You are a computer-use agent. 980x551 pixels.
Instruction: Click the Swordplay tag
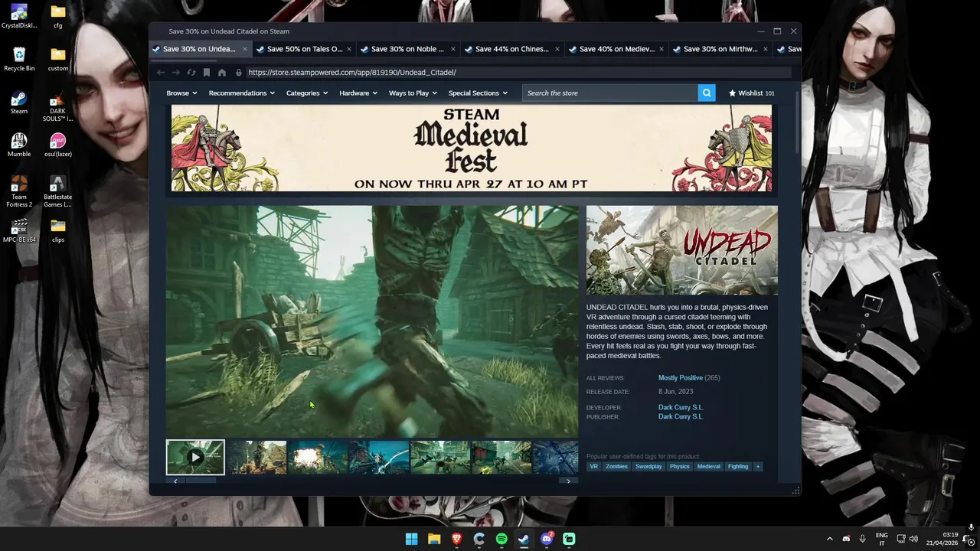coord(648,466)
